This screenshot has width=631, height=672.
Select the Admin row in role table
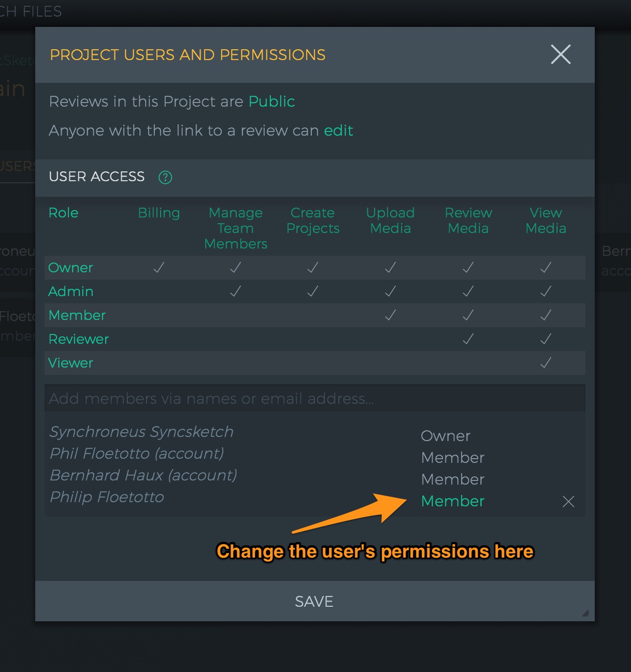[71, 291]
